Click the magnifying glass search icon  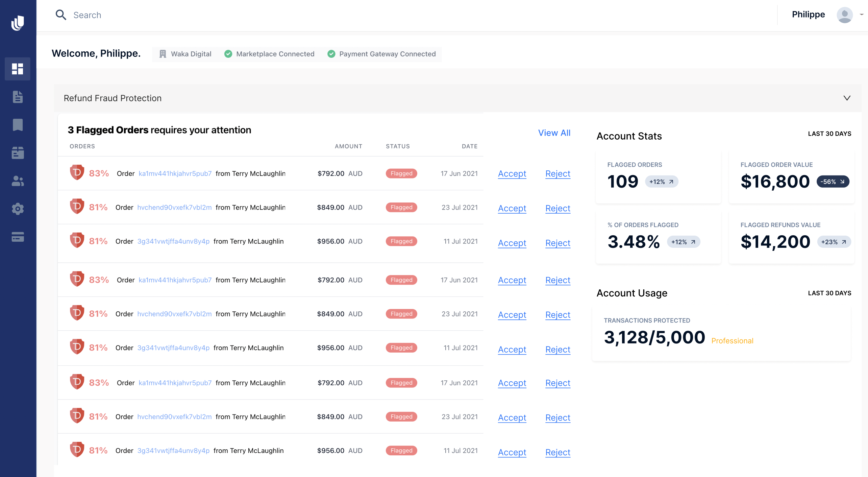pyautogui.click(x=61, y=15)
